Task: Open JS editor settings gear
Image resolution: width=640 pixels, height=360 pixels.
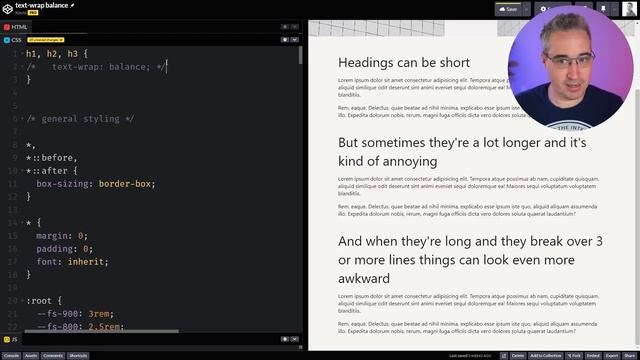Action: (x=284, y=339)
